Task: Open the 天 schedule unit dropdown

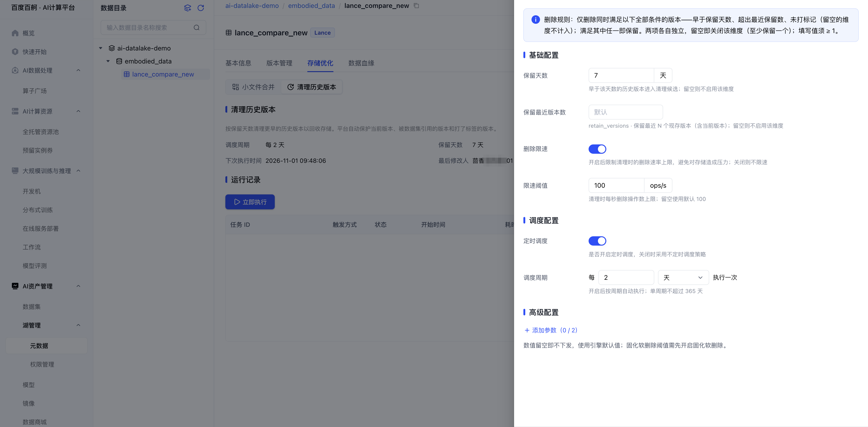Action: [683, 277]
